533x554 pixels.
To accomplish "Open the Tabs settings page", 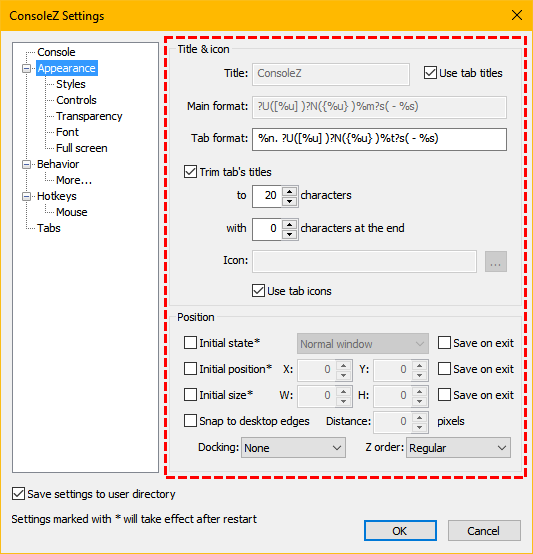I will [x=49, y=228].
